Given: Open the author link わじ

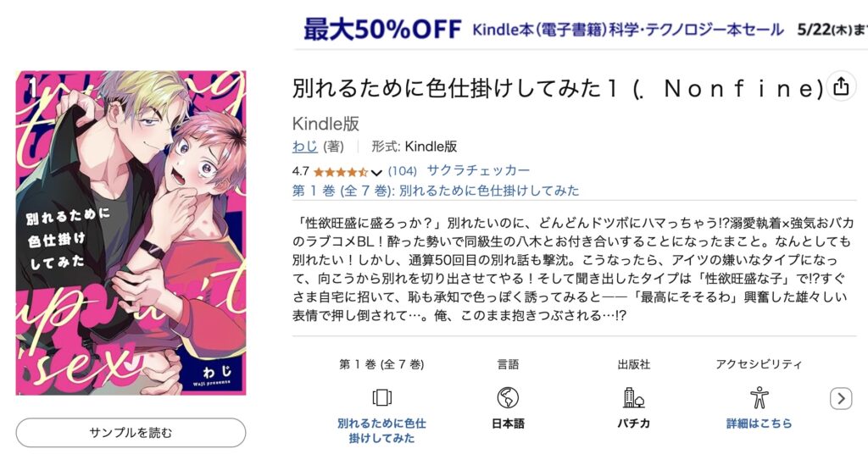Looking at the screenshot, I should pos(305,147).
